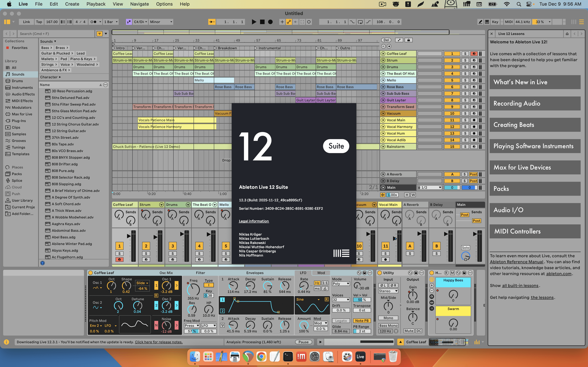This screenshot has height=367, width=588.
Task: Click the home icon in Live 12 Lessons panel
Action: tap(567, 34)
